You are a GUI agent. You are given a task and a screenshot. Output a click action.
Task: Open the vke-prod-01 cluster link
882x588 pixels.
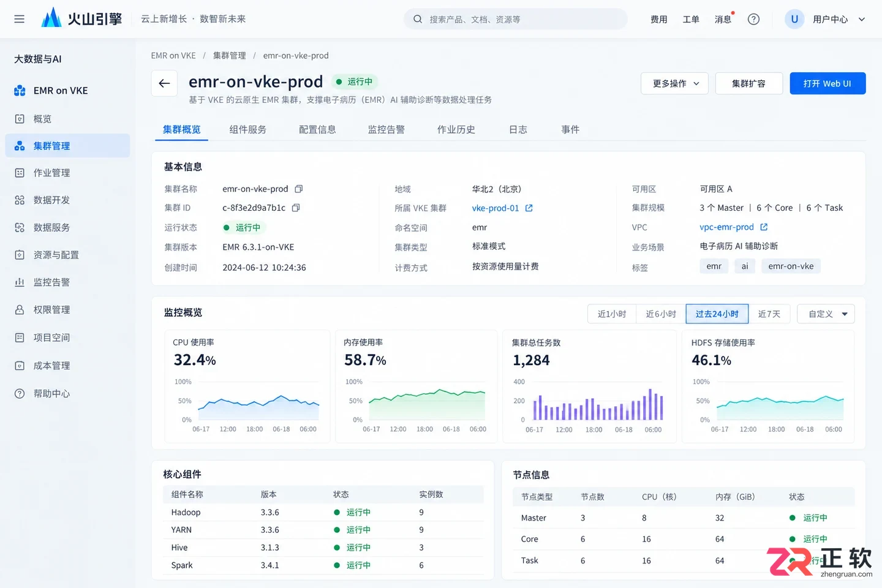click(x=496, y=208)
